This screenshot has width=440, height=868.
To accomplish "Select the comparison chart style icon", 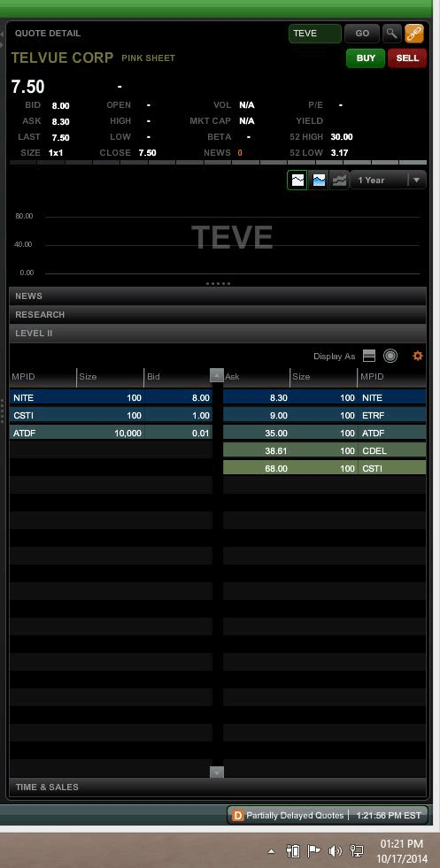I will pos(339,180).
